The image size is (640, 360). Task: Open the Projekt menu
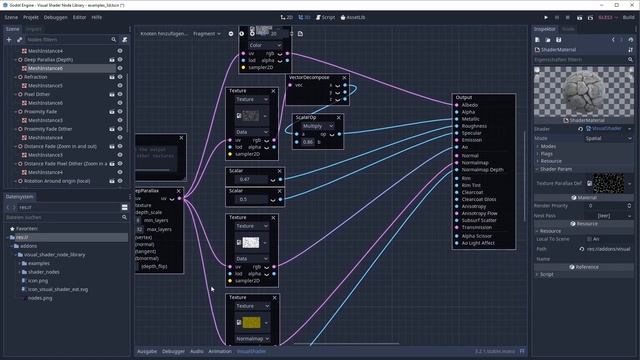click(31, 18)
